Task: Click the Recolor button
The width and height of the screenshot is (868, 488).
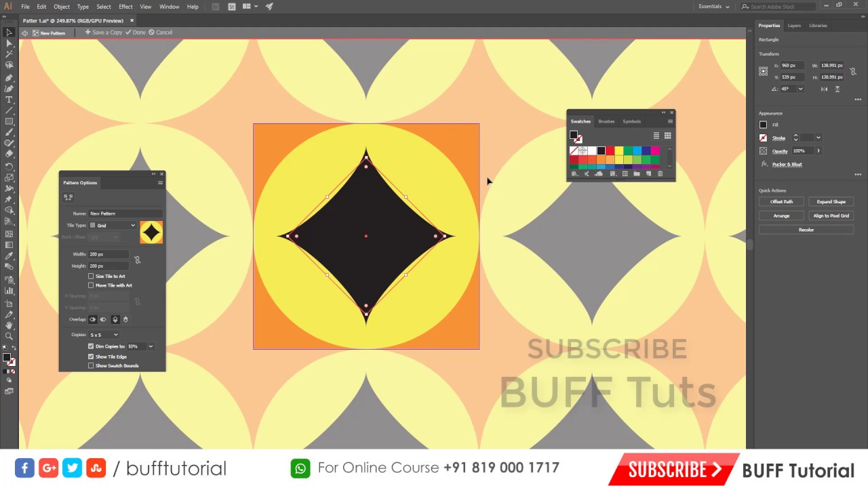Action: 806,230
